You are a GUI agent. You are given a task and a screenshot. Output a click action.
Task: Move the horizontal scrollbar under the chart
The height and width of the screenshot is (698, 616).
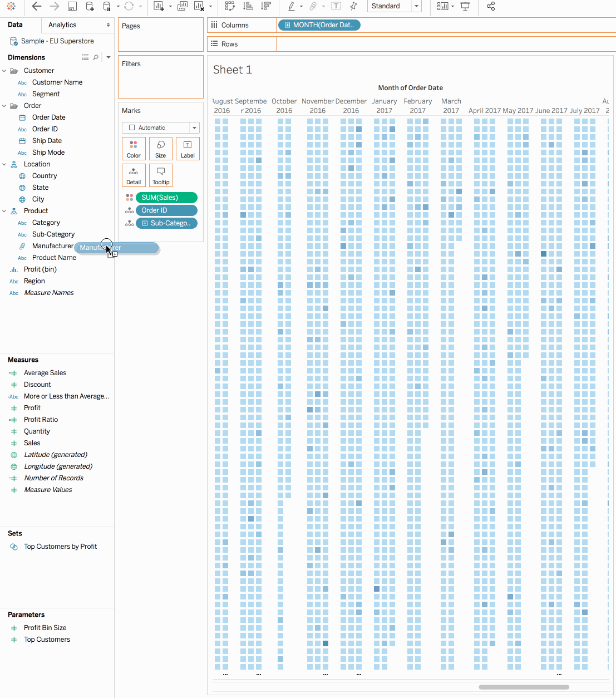click(524, 687)
